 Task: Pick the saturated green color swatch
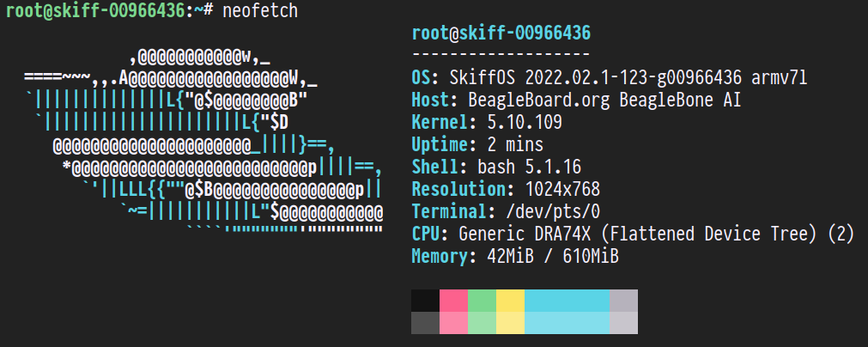(482, 301)
